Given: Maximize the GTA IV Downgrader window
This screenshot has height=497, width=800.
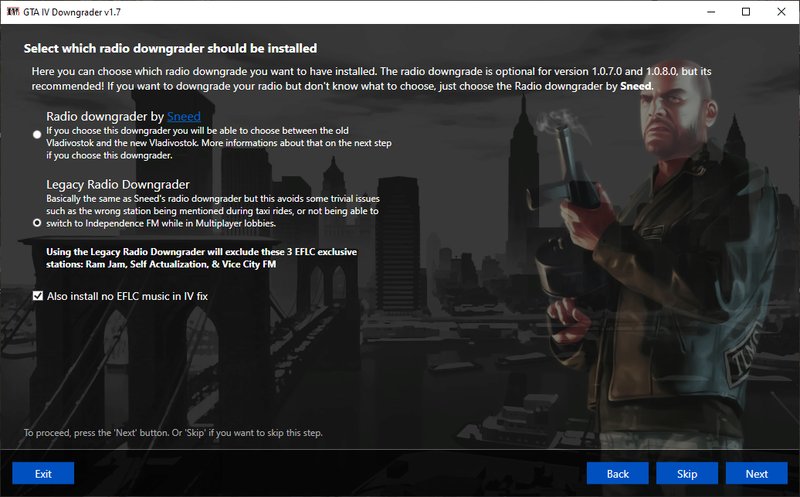Looking at the screenshot, I should pos(746,12).
